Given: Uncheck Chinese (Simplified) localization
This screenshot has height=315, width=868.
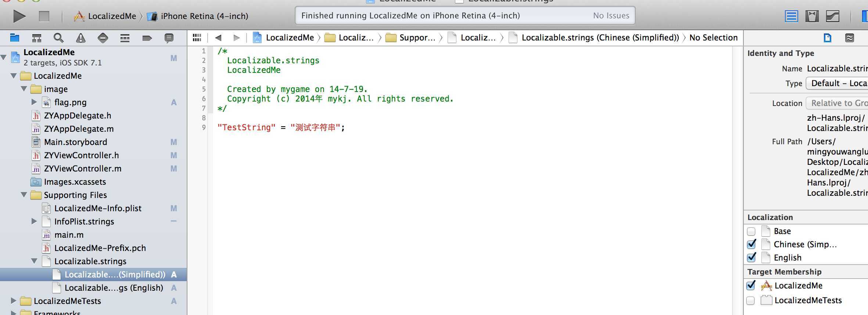Looking at the screenshot, I should [752, 244].
